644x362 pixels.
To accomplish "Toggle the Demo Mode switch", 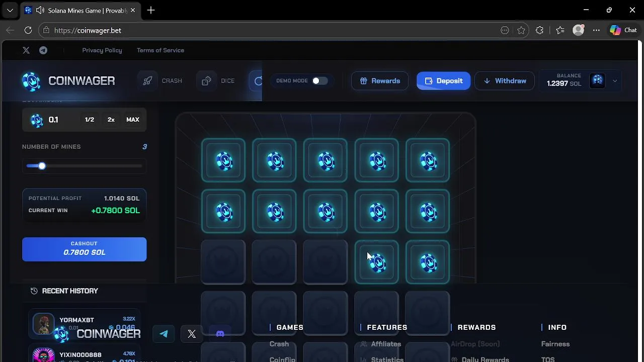I will [x=319, y=81].
